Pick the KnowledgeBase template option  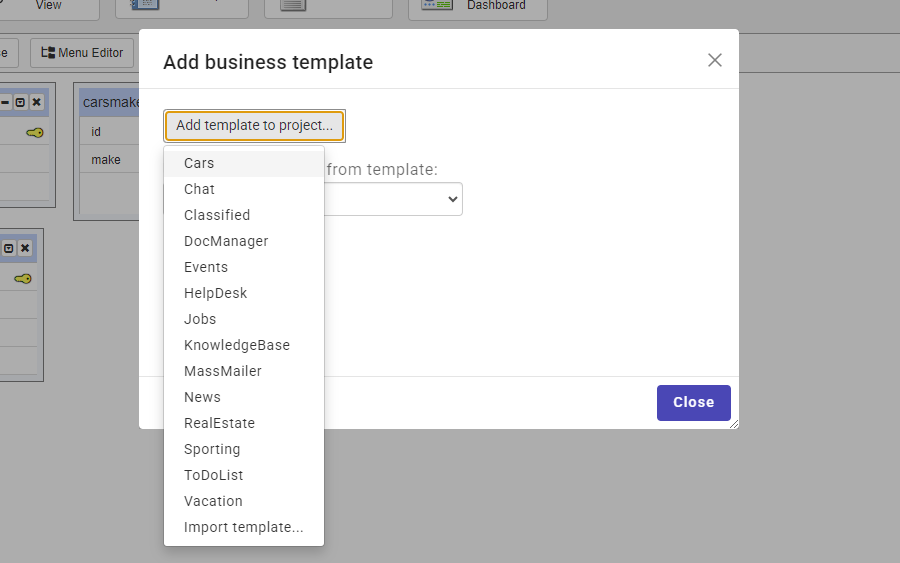coord(237,345)
